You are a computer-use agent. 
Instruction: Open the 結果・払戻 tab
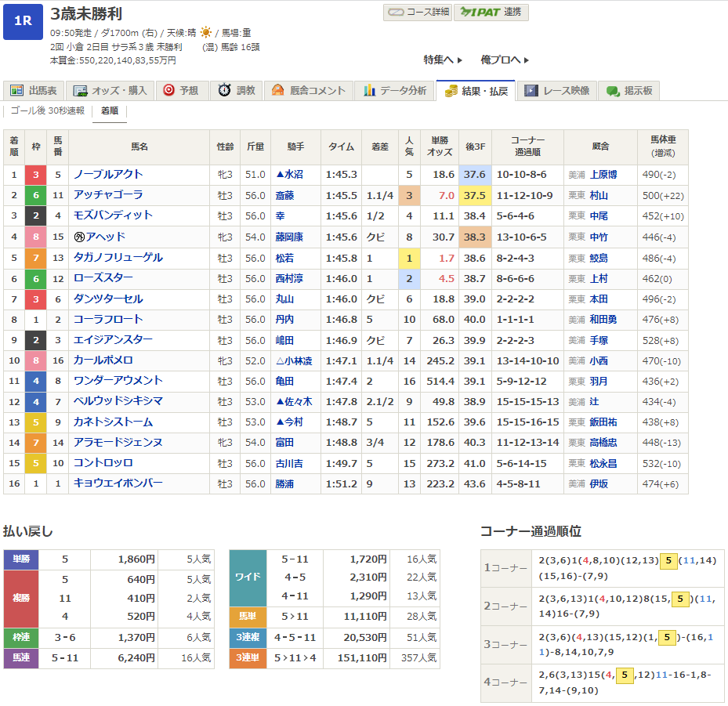tap(476, 91)
